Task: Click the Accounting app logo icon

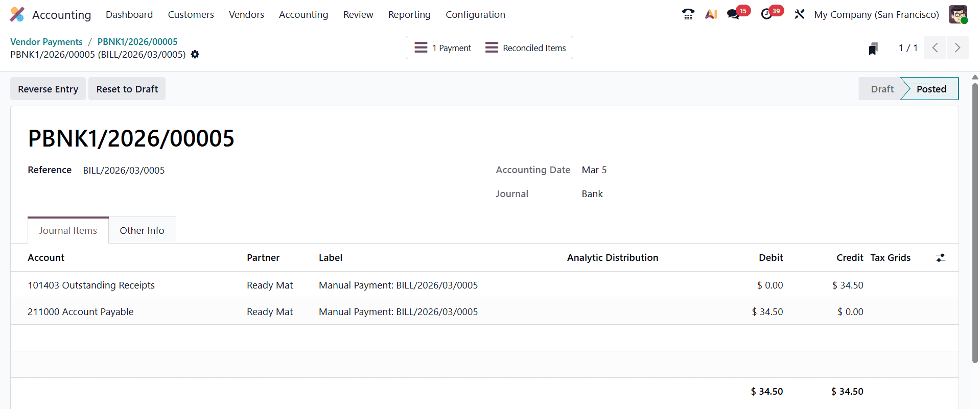Action: click(17, 14)
